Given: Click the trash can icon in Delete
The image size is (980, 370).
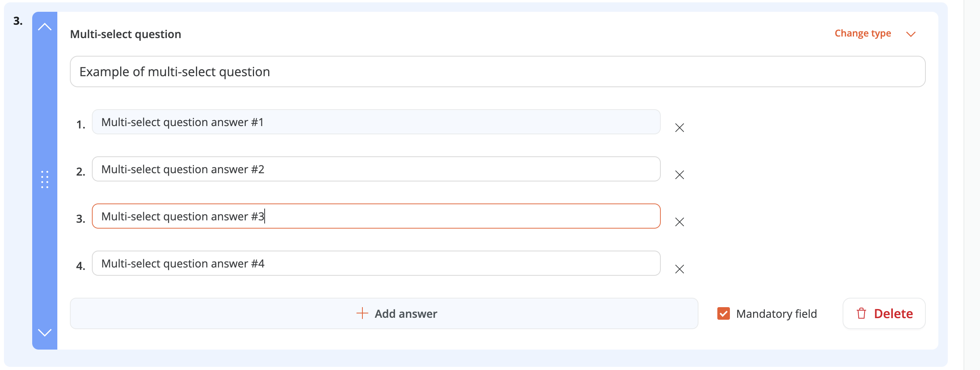Looking at the screenshot, I should (861, 313).
